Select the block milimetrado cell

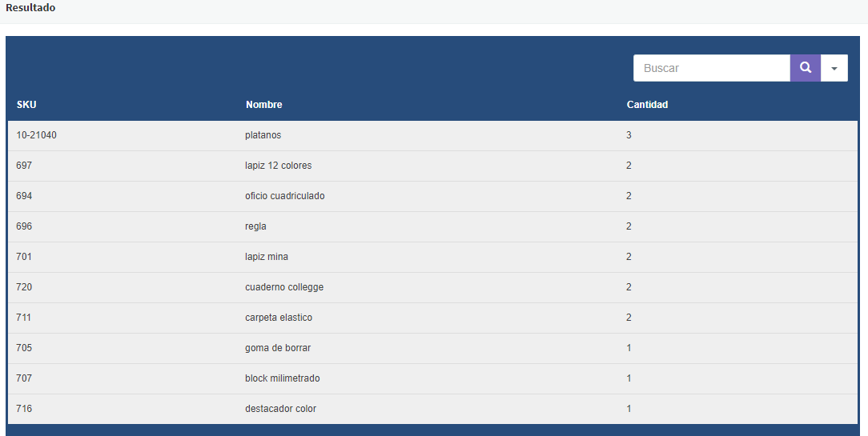tap(283, 378)
